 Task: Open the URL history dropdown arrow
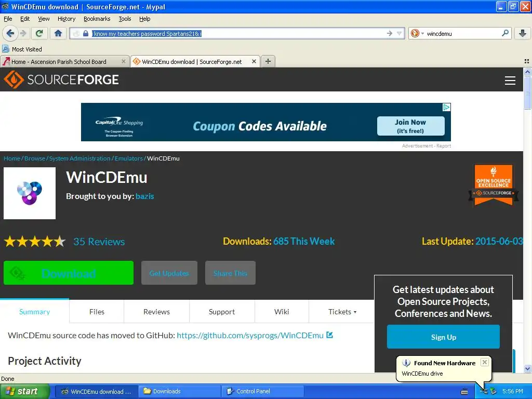tap(400, 33)
